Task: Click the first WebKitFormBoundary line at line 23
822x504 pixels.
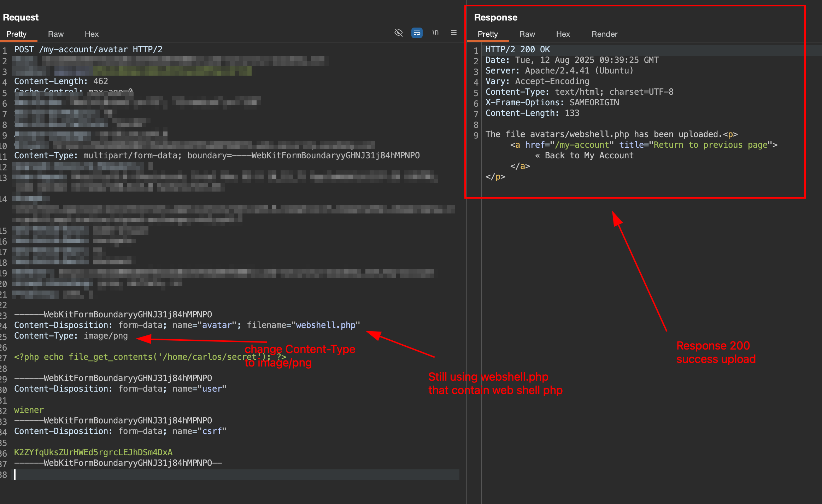Action: click(x=113, y=315)
